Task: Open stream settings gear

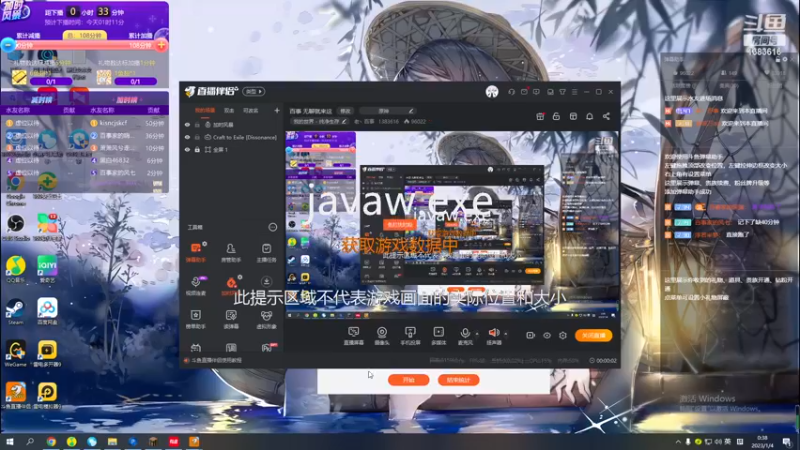Action: point(563,335)
